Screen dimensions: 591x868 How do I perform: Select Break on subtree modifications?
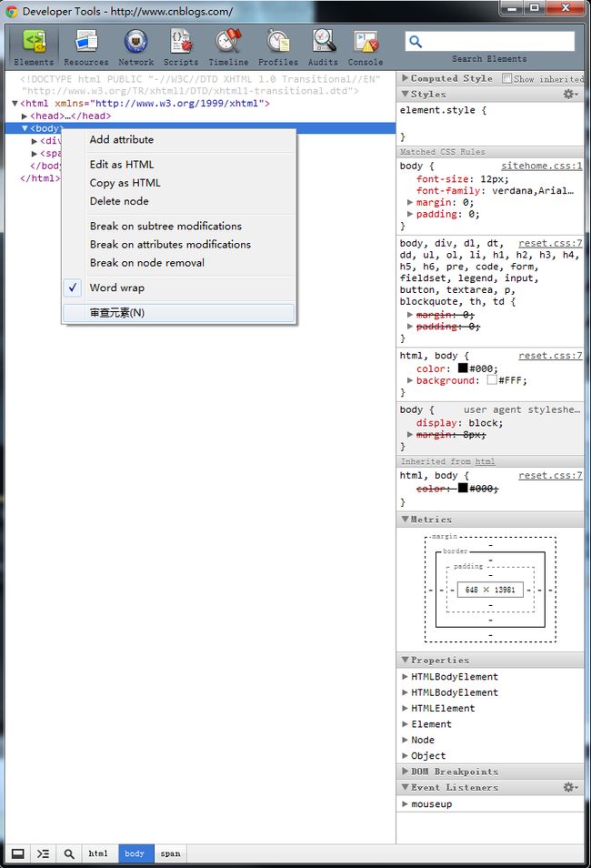tap(179, 227)
